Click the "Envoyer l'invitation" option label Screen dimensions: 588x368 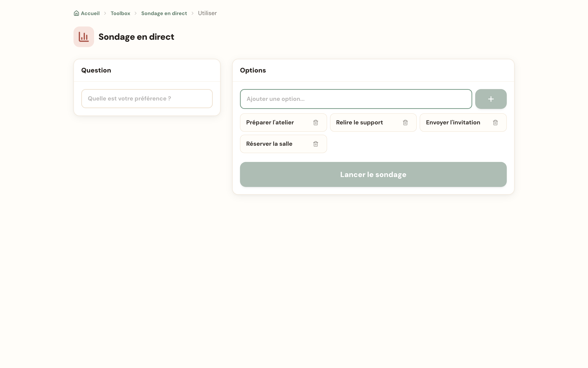[453, 122]
